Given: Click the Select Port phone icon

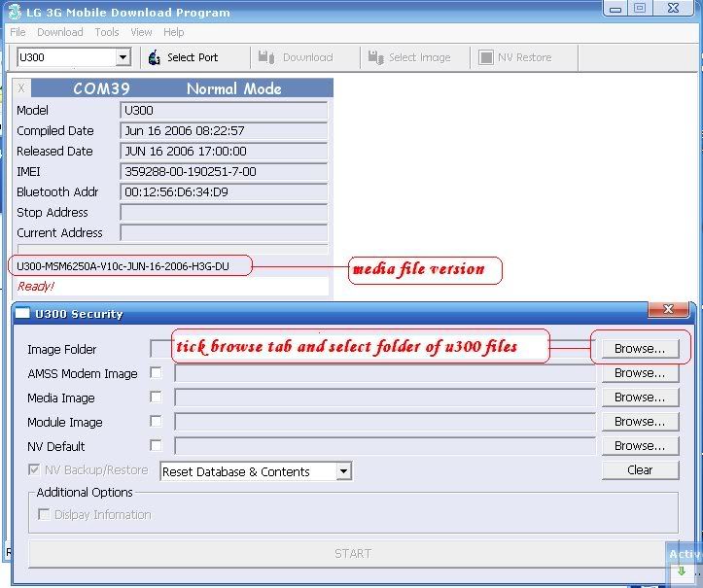Looking at the screenshot, I should 155,57.
